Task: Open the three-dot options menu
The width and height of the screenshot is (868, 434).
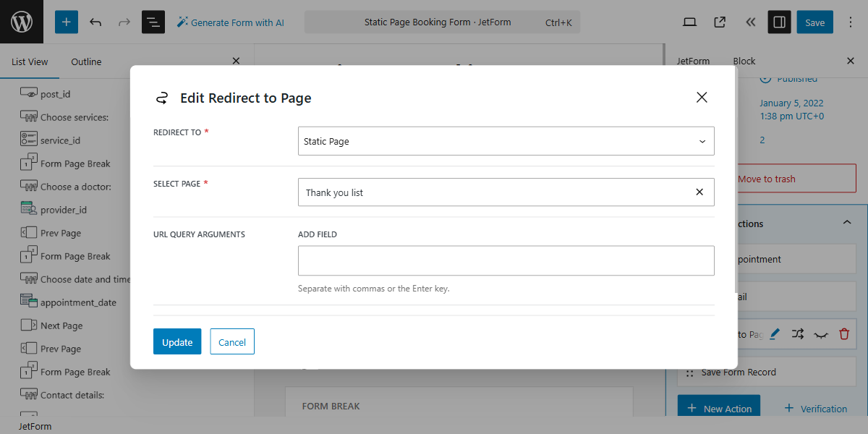Action: tap(850, 22)
